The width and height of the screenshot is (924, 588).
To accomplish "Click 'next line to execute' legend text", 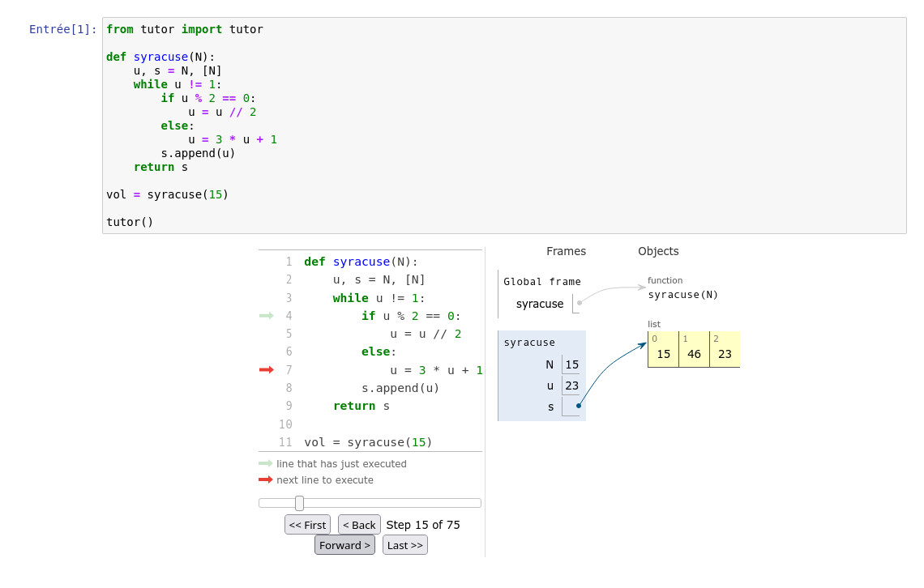I will tap(325, 479).
